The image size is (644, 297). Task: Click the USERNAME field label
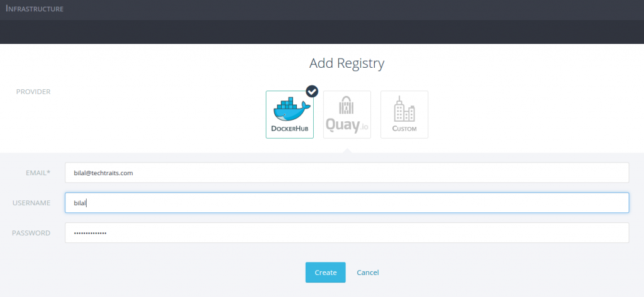click(x=31, y=203)
